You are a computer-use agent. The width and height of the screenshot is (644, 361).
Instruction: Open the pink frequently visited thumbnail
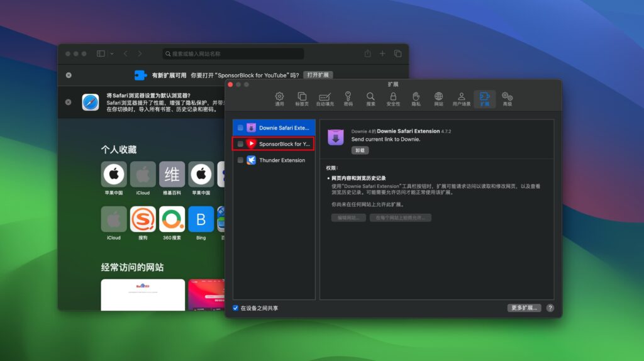pyautogui.click(x=206, y=295)
